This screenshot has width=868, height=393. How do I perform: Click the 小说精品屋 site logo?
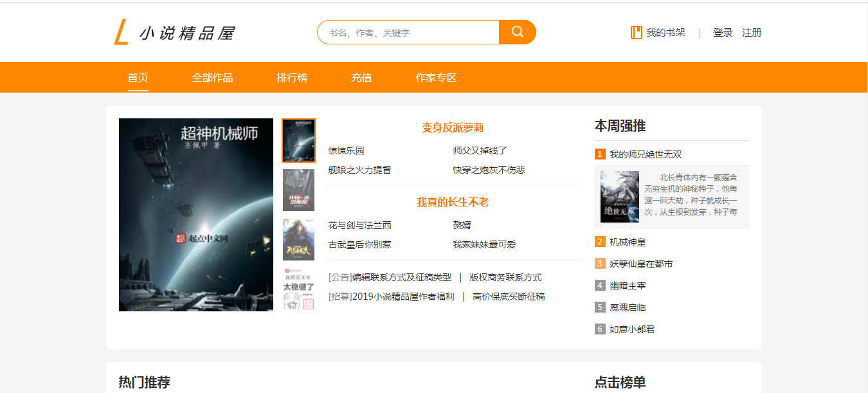point(174,33)
